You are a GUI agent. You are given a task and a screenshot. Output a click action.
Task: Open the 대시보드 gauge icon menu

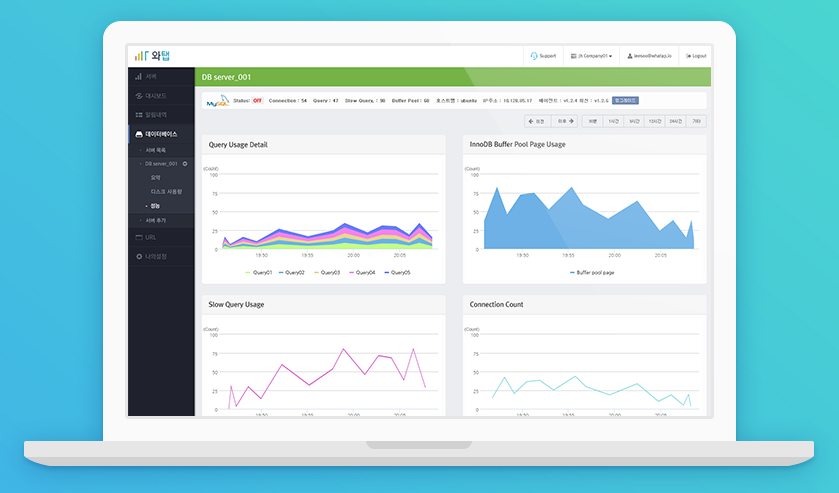[161, 96]
